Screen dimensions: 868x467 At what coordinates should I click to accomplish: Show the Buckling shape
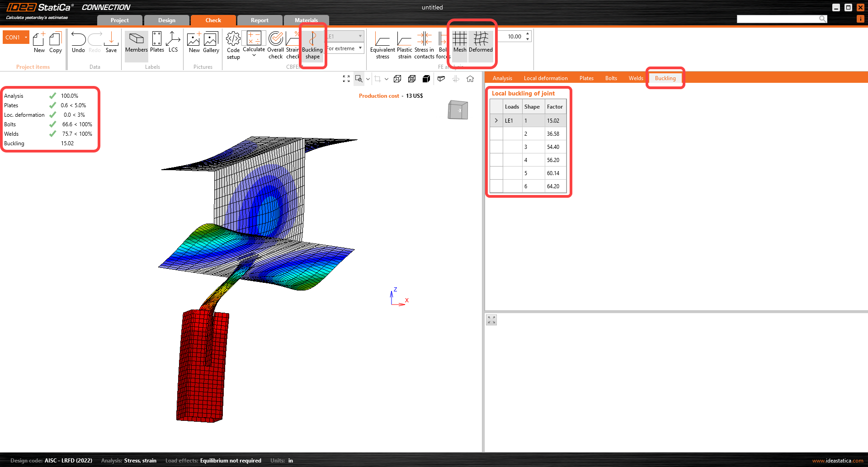coord(312,45)
